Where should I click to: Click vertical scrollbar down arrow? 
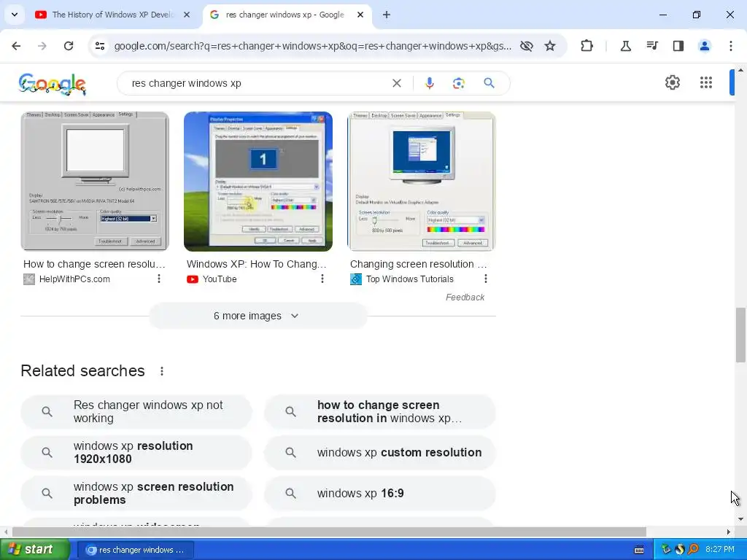pyautogui.click(x=740, y=519)
